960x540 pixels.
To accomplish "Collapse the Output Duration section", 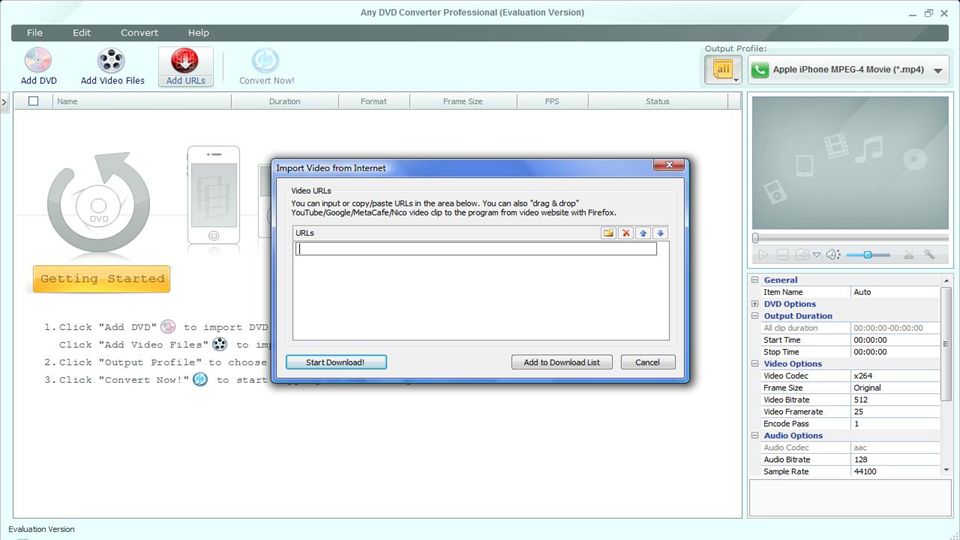I will (755, 316).
